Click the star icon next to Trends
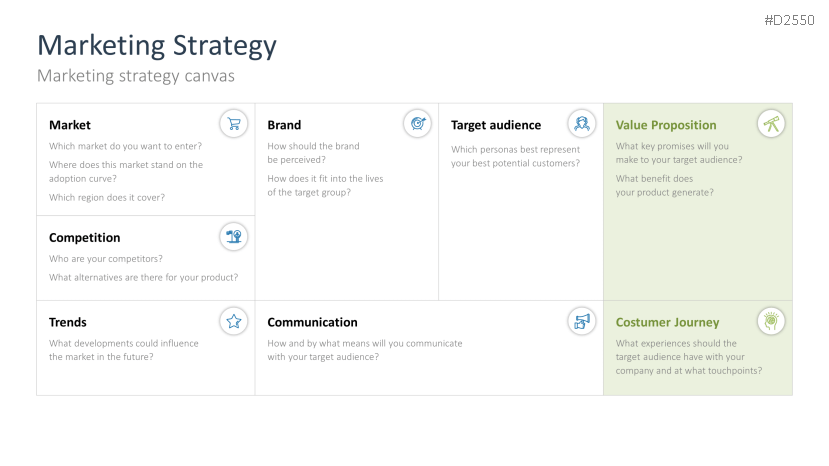Screen dimensions: 829x466 (x=234, y=321)
